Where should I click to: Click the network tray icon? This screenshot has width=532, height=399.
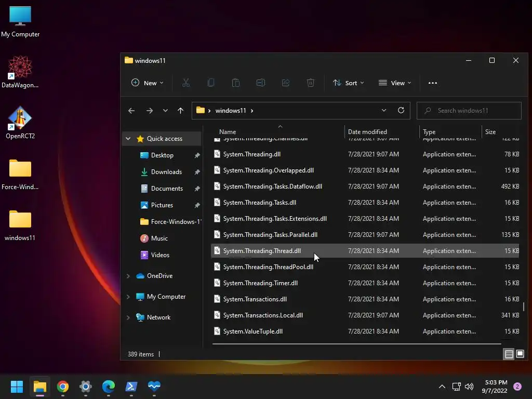[456, 387]
